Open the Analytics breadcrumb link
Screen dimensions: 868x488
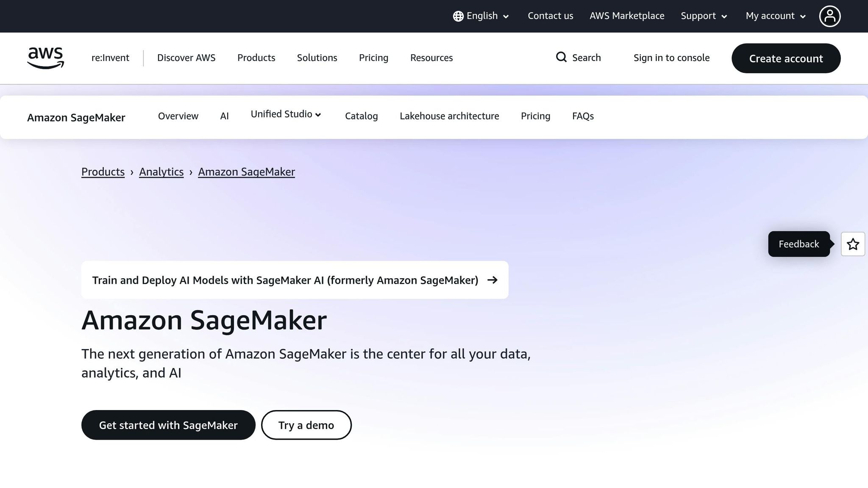[x=161, y=172]
